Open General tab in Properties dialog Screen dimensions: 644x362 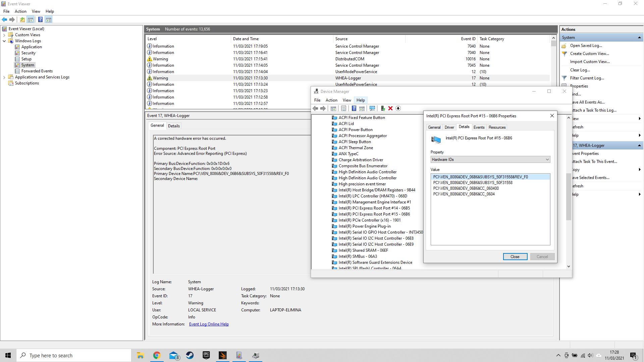tap(434, 127)
